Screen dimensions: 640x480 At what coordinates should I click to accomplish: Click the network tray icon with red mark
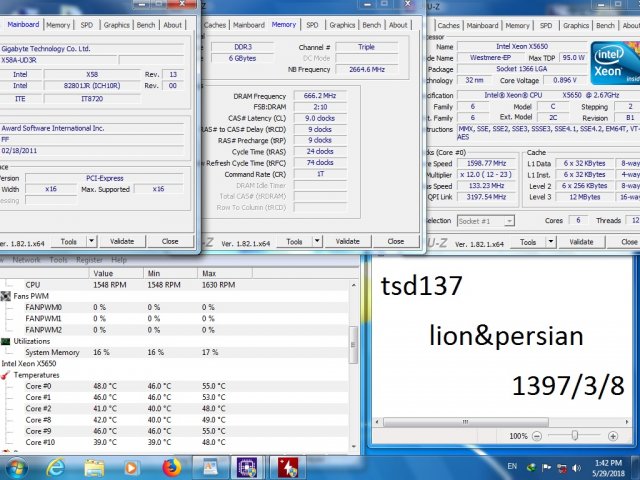(x=562, y=468)
